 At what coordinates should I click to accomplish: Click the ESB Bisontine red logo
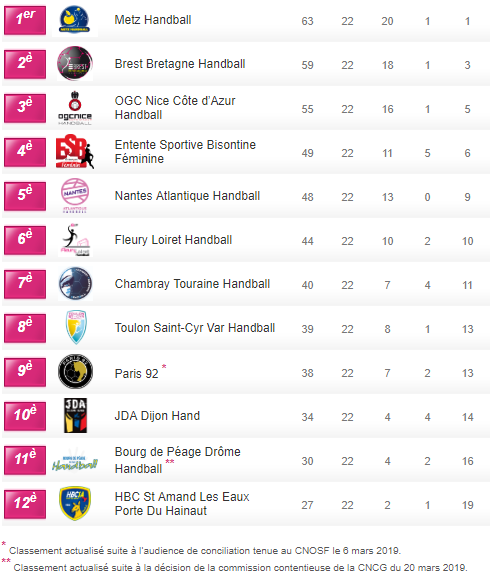click(x=75, y=152)
